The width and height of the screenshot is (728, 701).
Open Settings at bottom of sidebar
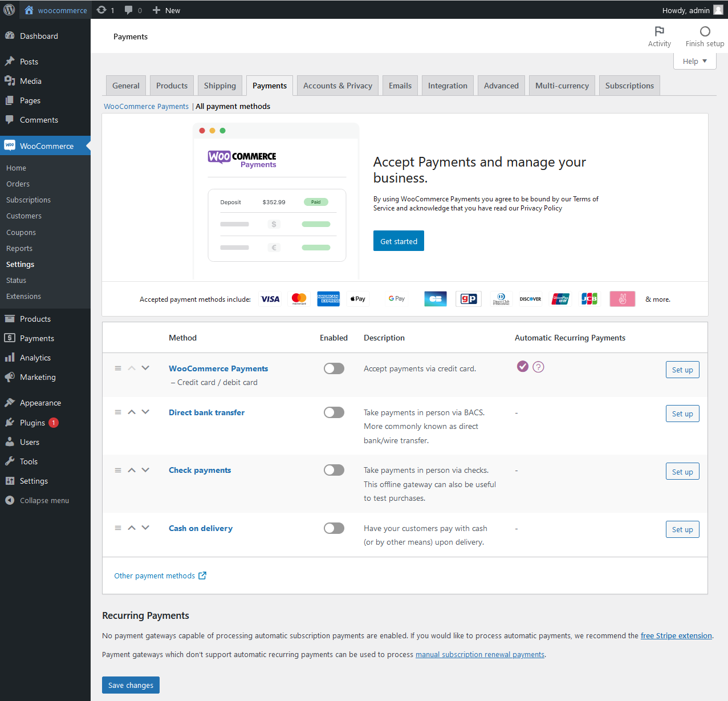(x=45, y=481)
